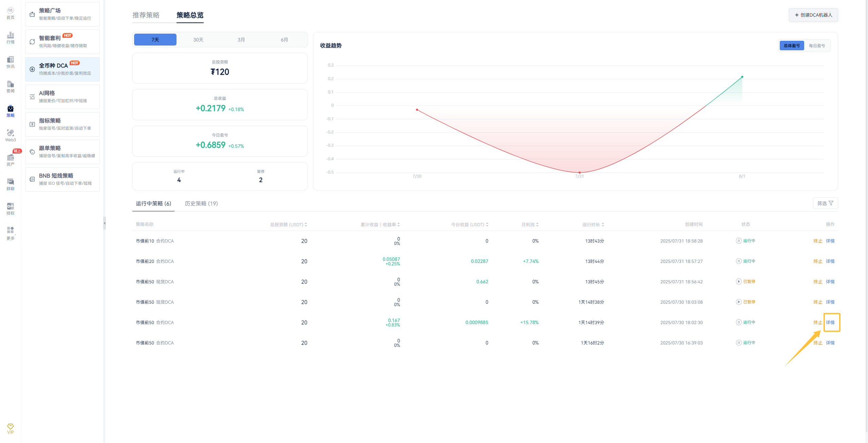868x443 pixels.
Task: Click the 全币种 DCA coin icon
Action: pyautogui.click(x=32, y=69)
